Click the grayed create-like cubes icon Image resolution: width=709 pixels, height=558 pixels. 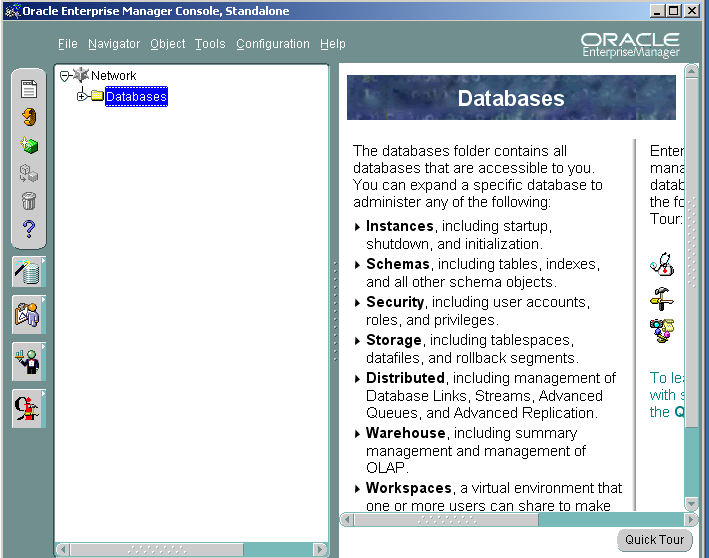[x=28, y=173]
